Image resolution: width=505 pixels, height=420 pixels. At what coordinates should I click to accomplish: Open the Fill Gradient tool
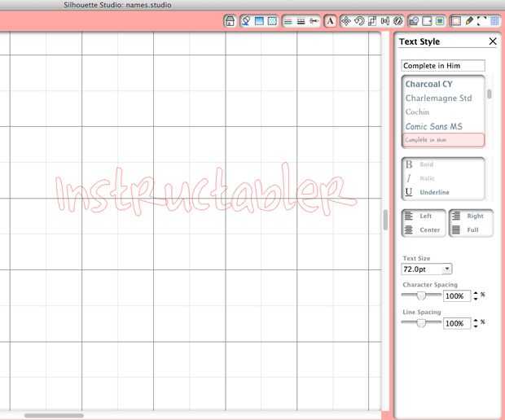tap(259, 21)
